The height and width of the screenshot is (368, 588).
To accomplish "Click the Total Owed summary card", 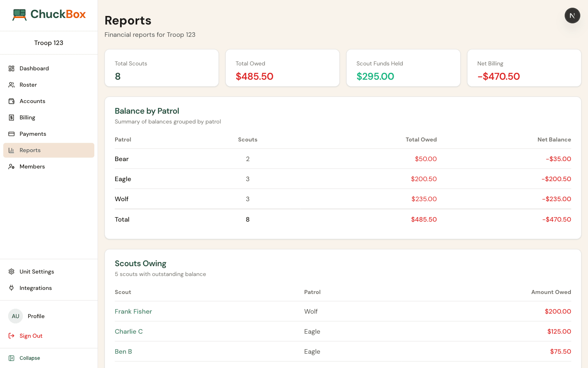I will tap(283, 68).
